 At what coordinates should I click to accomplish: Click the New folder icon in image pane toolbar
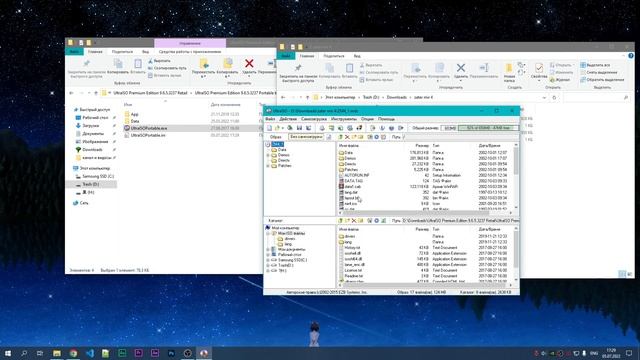click(x=353, y=137)
